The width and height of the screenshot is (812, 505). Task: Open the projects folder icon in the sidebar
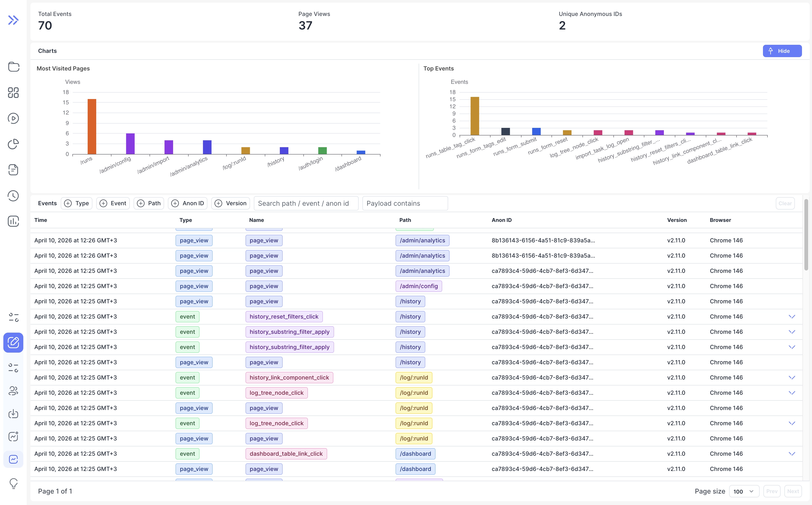[x=13, y=67]
